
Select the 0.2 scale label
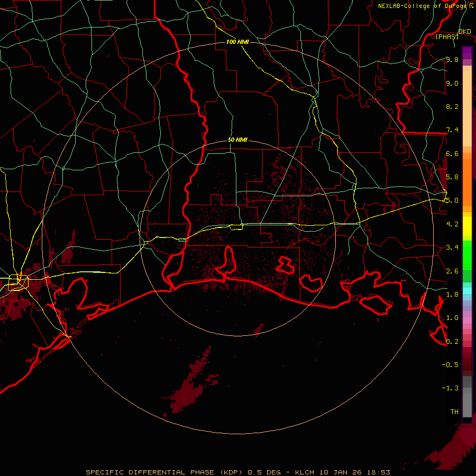tap(452, 341)
